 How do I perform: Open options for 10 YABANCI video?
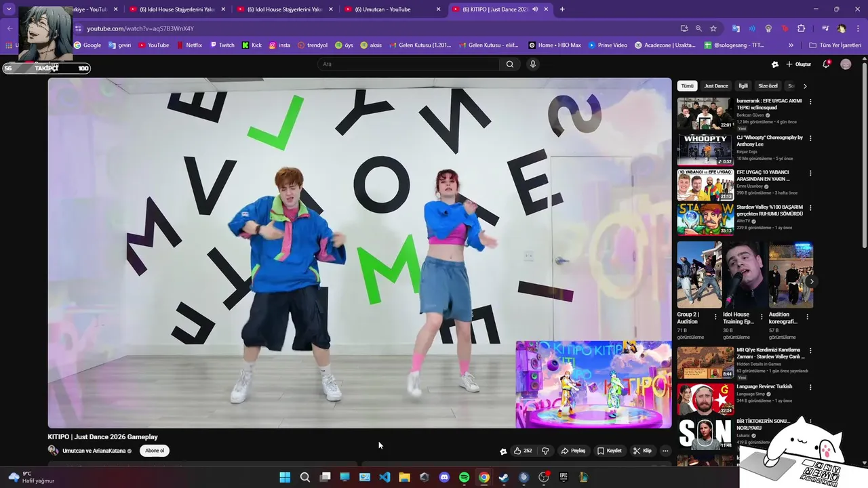coord(810,173)
